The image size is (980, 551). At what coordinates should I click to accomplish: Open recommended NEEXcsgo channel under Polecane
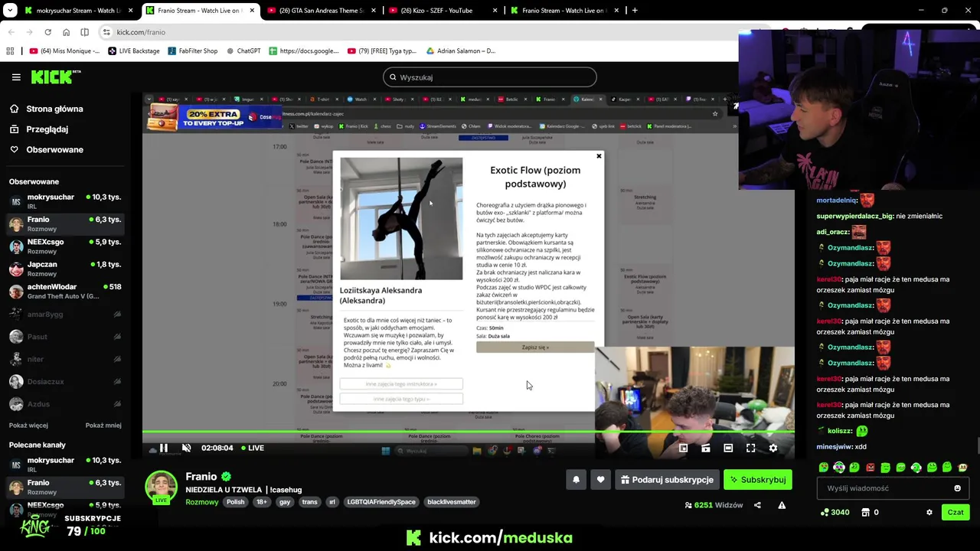(x=65, y=509)
